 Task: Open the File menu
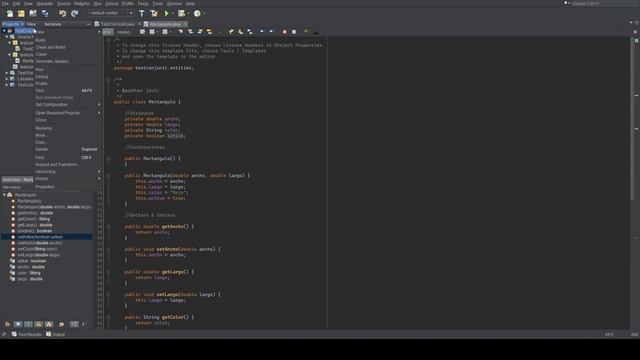pyautogui.click(x=5, y=4)
